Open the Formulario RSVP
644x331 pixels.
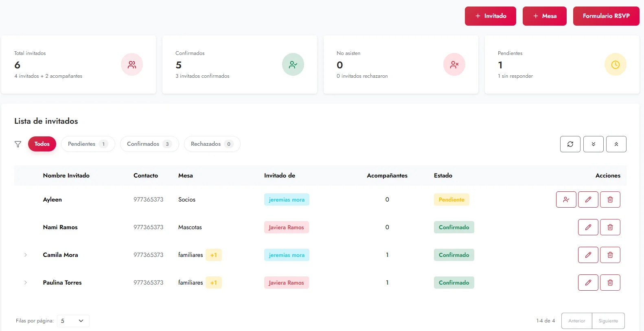click(606, 16)
